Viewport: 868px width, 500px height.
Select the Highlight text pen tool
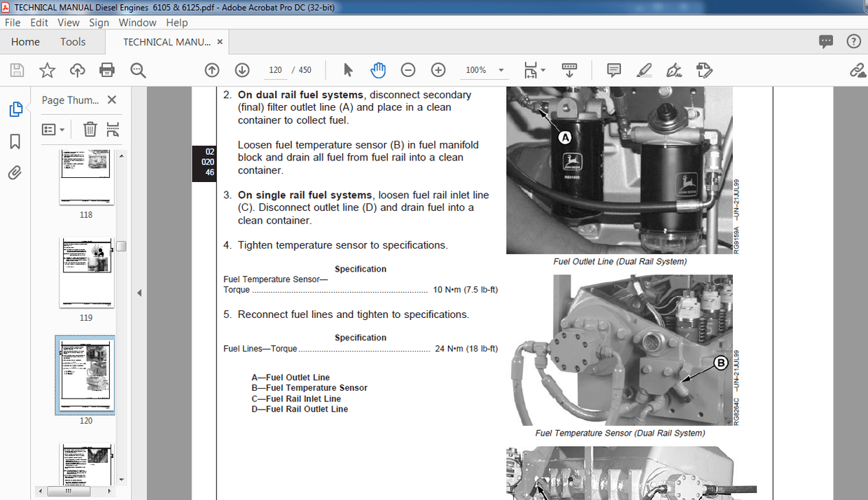coord(644,70)
